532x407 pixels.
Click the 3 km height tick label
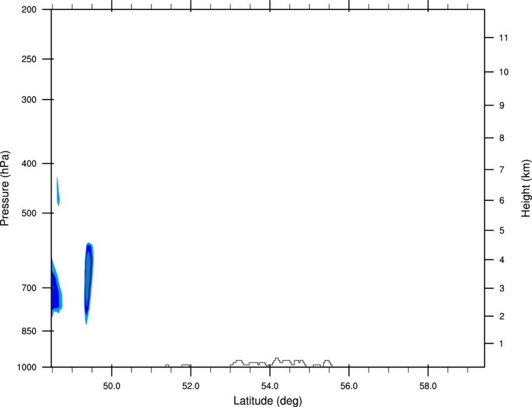[x=502, y=289]
